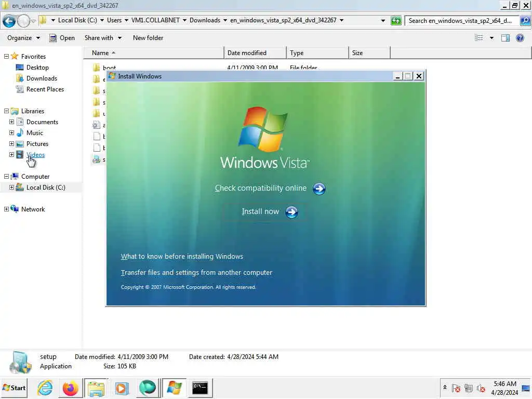Image resolution: width=532 pixels, height=399 pixels.
Task: Click the change view icon
Action: (x=478, y=38)
